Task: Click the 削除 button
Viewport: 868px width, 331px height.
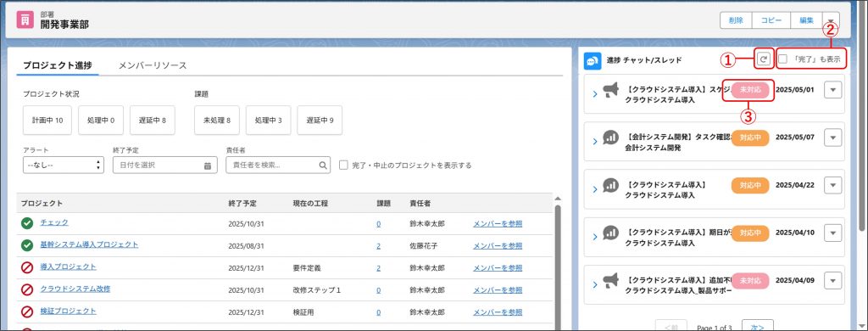Action: point(736,20)
